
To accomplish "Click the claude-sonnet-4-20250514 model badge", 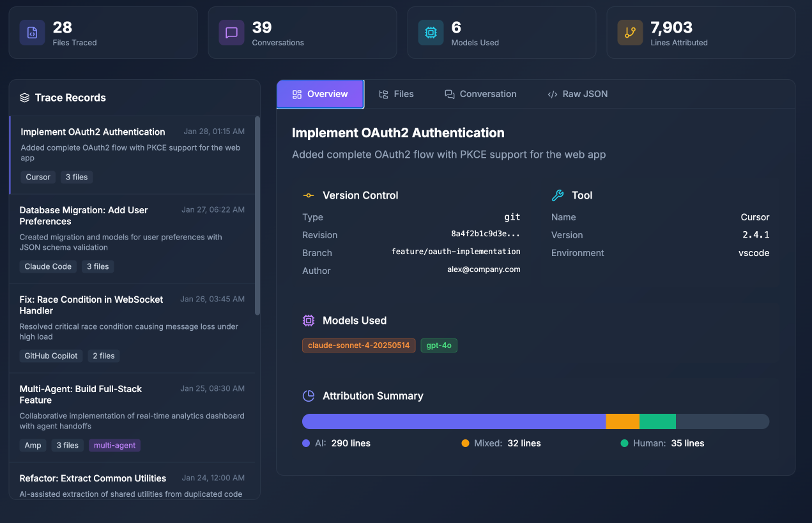I will point(359,345).
